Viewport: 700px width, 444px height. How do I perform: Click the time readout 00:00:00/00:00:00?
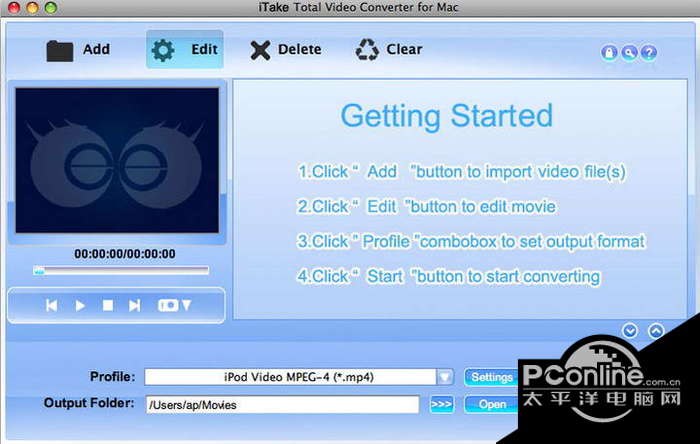(125, 254)
